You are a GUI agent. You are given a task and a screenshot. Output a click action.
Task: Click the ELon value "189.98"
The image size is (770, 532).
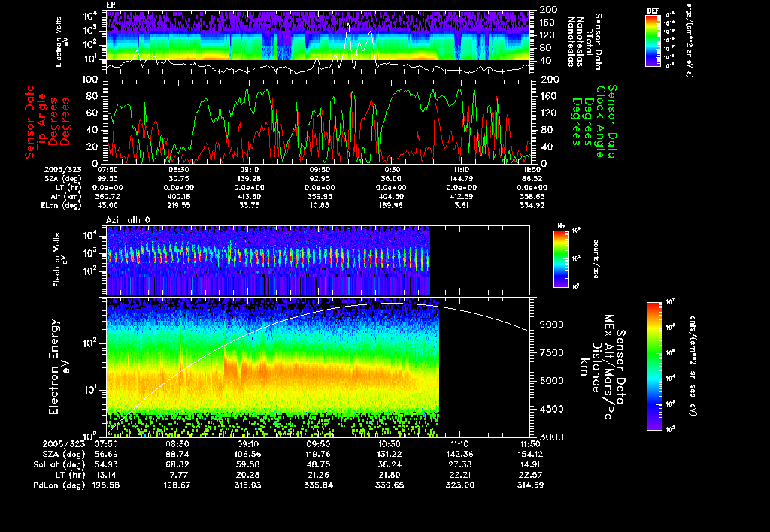pyautogui.click(x=390, y=206)
